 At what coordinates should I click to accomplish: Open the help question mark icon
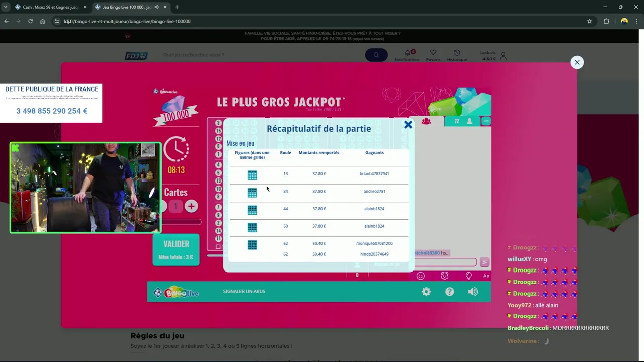tap(450, 292)
